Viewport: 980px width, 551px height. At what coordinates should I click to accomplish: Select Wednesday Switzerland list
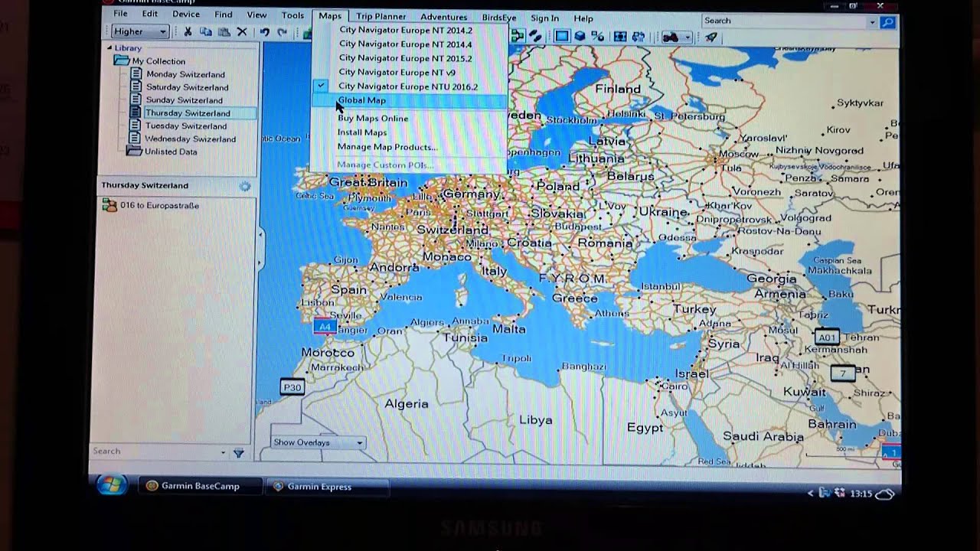pyautogui.click(x=190, y=139)
